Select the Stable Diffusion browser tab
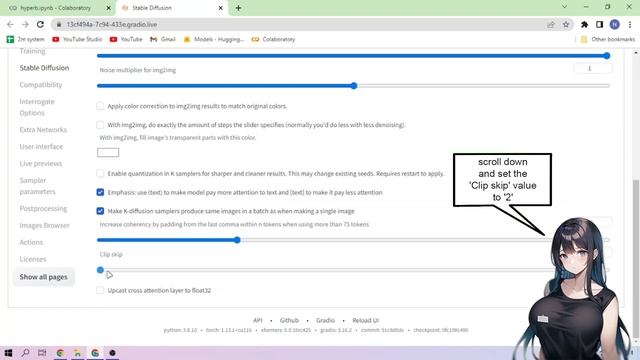 click(x=171, y=8)
